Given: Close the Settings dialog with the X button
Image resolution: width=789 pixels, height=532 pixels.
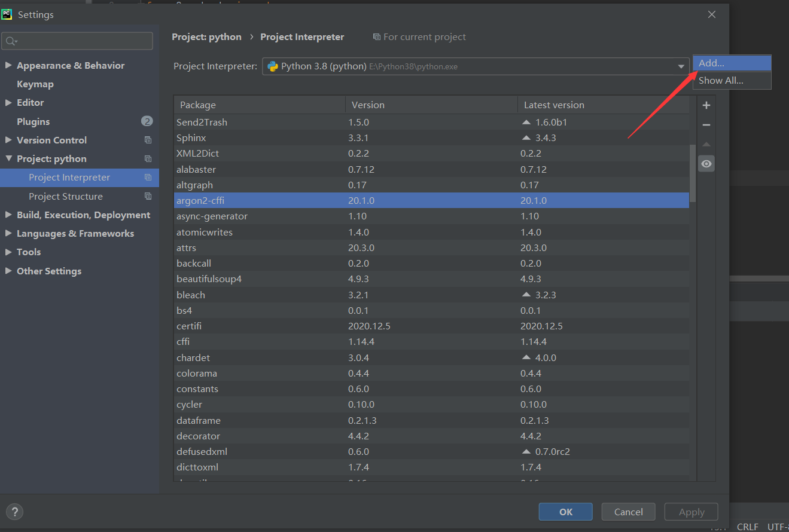Looking at the screenshot, I should [x=712, y=14].
